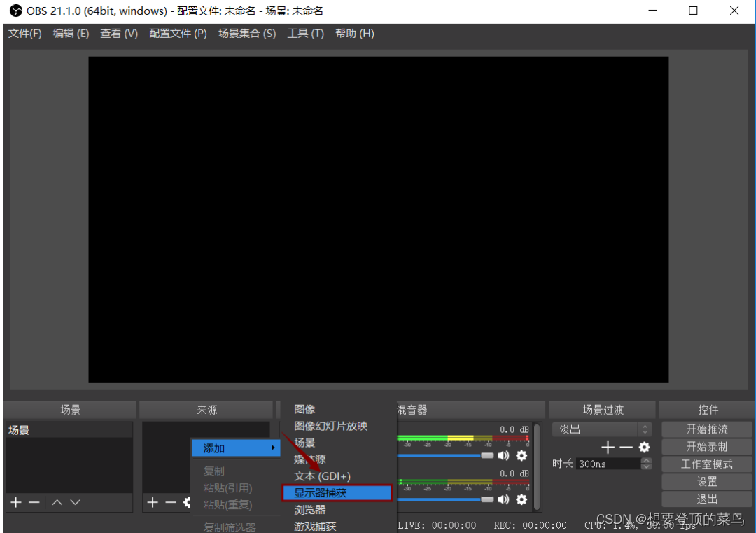Click the 时长 label
Image resolution: width=756 pixels, height=533 pixels.
(x=562, y=464)
